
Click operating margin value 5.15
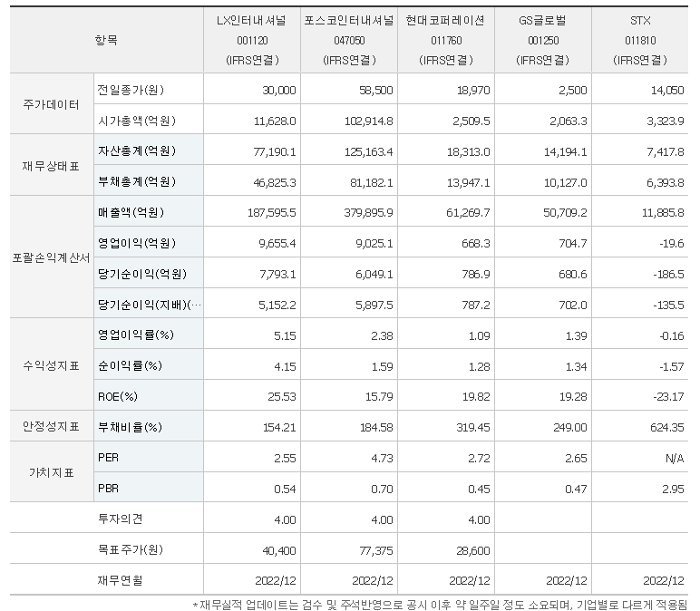coord(285,336)
